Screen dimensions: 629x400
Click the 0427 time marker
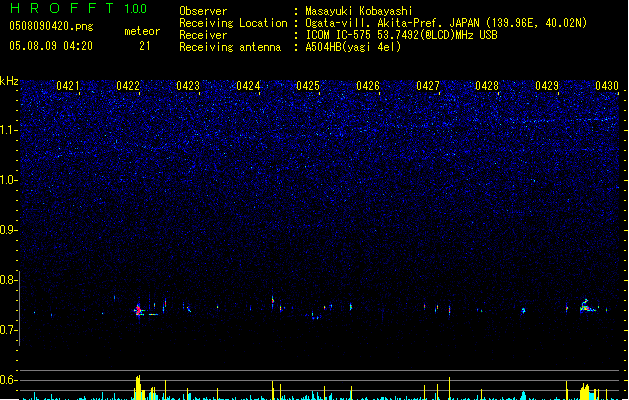coord(428,86)
